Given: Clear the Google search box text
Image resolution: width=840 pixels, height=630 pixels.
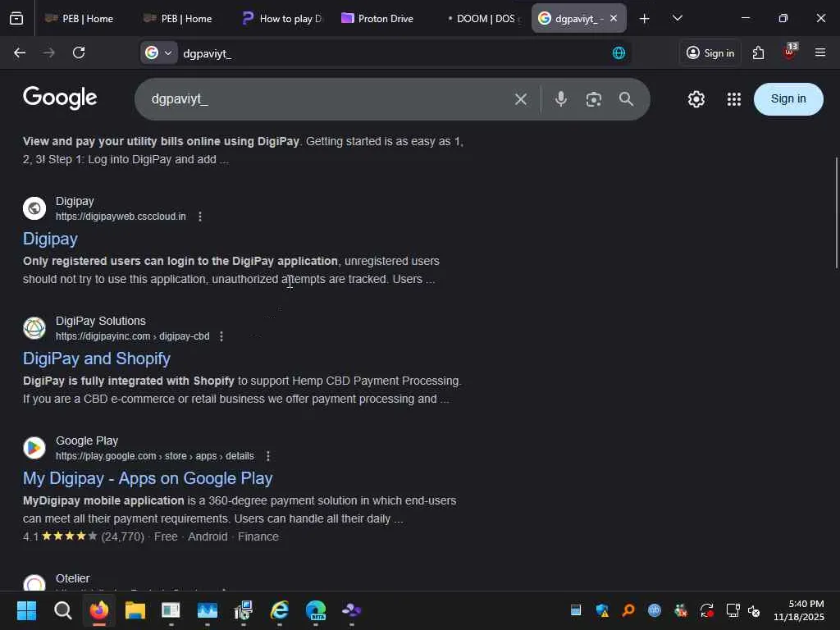Looking at the screenshot, I should tap(521, 99).
